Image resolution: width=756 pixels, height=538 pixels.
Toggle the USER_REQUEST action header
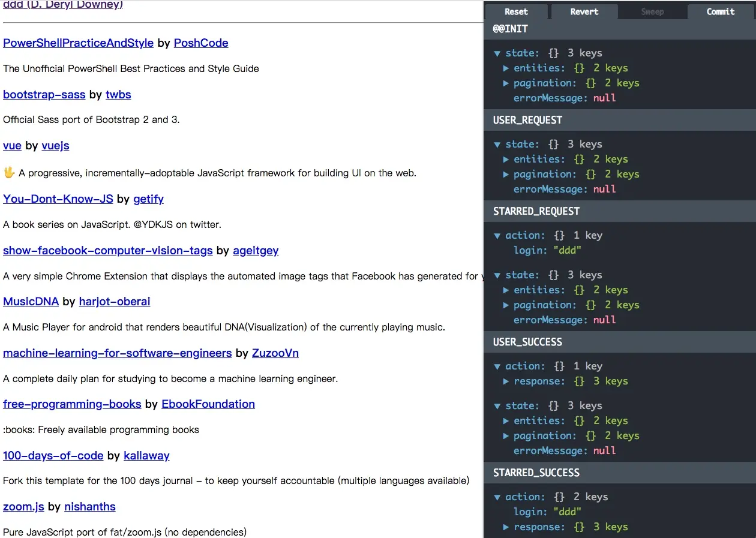click(620, 120)
